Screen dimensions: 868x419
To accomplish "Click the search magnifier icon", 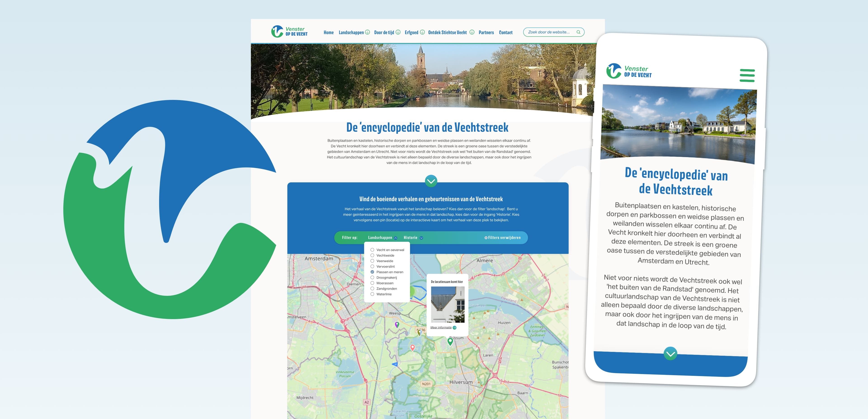I will coord(578,32).
